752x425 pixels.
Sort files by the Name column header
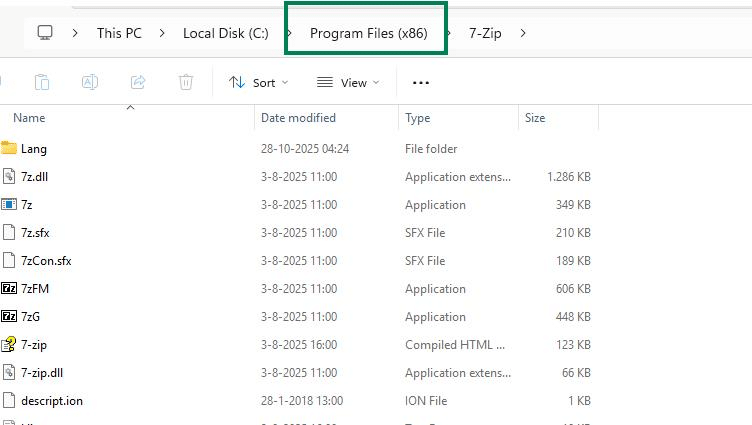pos(30,118)
